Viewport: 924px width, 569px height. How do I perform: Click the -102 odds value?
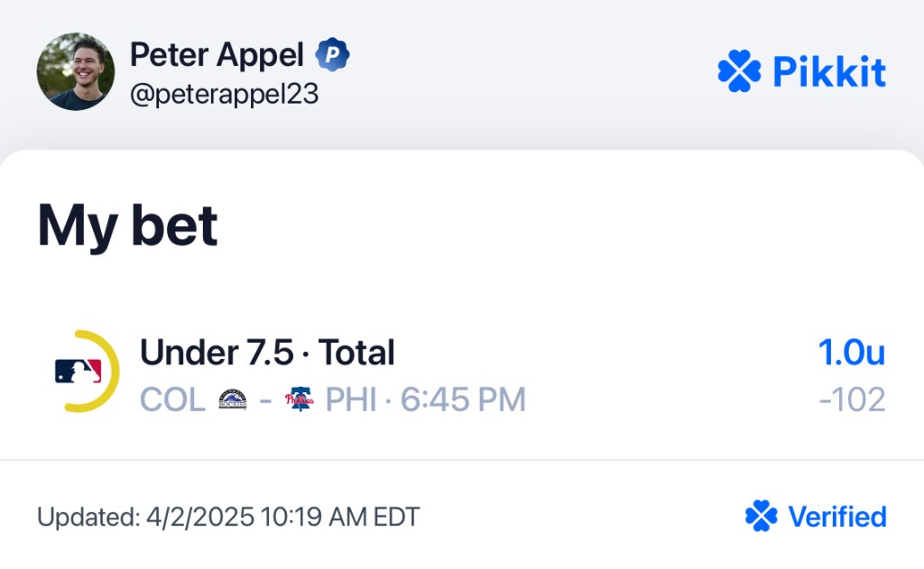pos(852,399)
